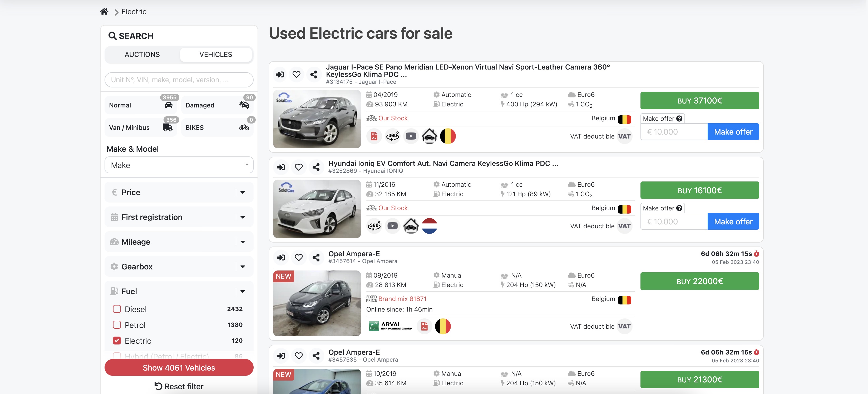Enable the Diesel fuel filter
Viewport: 868px width, 394px height.
(x=117, y=309)
